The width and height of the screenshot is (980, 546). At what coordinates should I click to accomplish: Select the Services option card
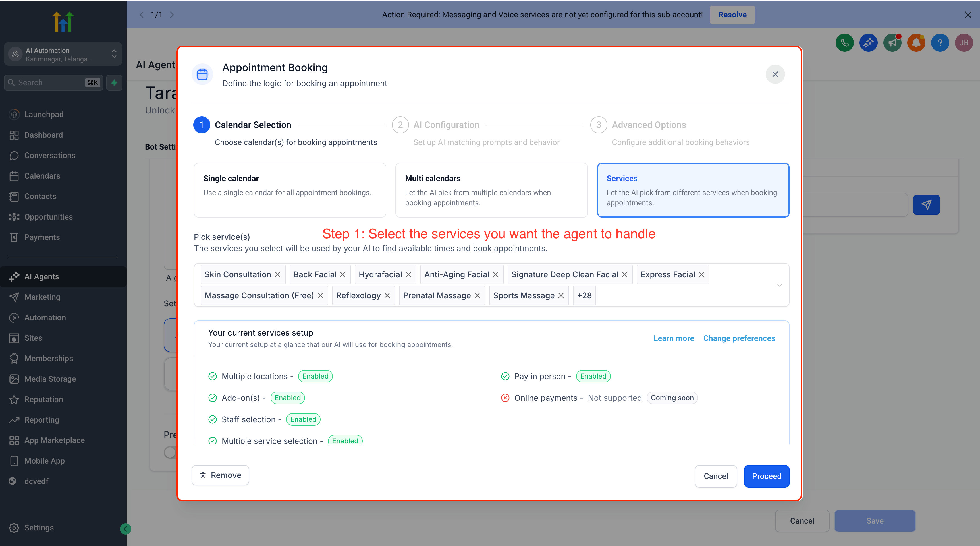coord(693,190)
